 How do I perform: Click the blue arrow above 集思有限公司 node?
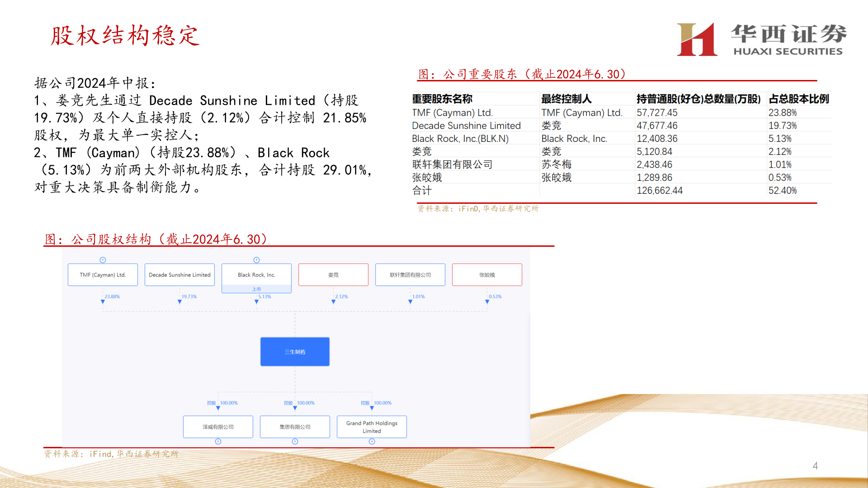pyautogui.click(x=295, y=408)
